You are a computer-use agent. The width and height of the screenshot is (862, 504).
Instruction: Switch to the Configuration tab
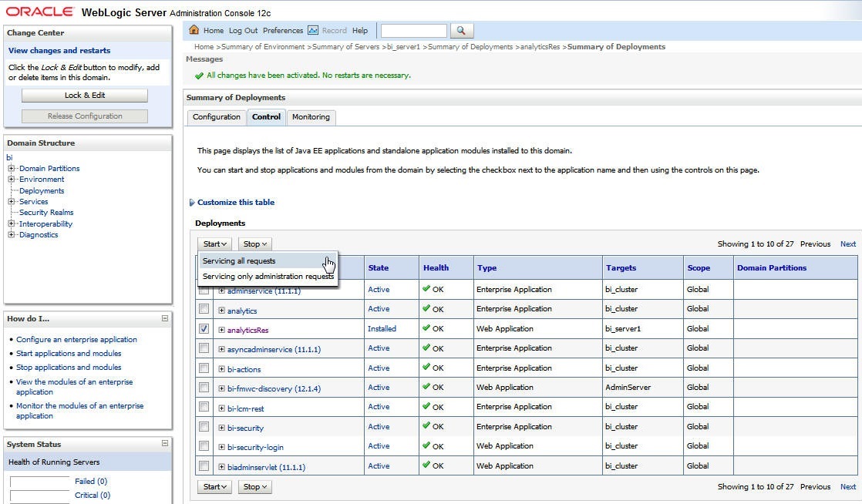(x=217, y=117)
